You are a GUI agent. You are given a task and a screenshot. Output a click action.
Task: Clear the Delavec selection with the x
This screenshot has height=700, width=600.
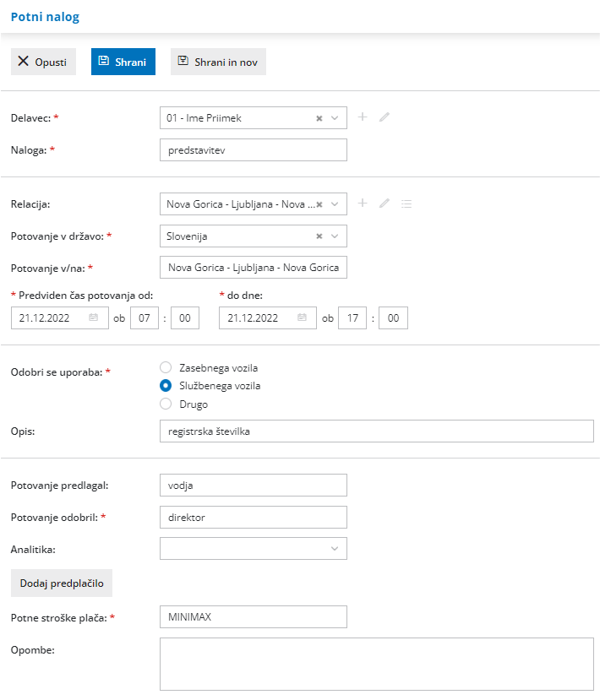coord(319,118)
